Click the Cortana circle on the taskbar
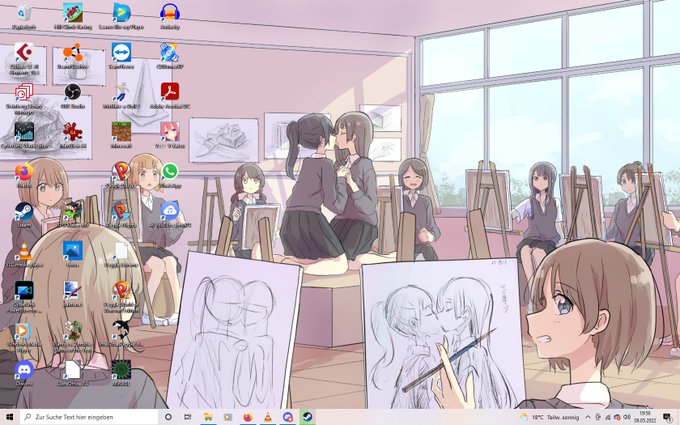Viewport: 680px width, 425px height. 168,417
